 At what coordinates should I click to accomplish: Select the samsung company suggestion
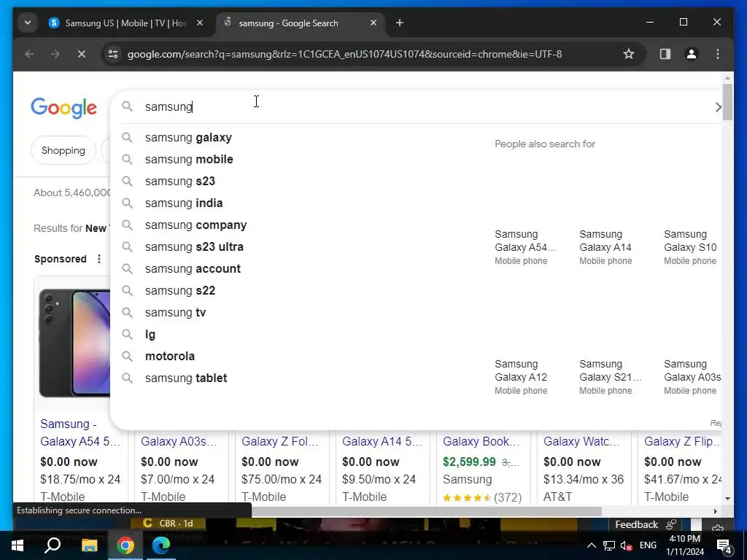196,225
